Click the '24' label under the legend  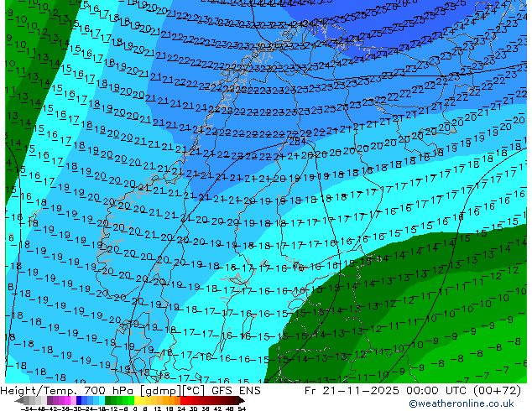[181, 408]
